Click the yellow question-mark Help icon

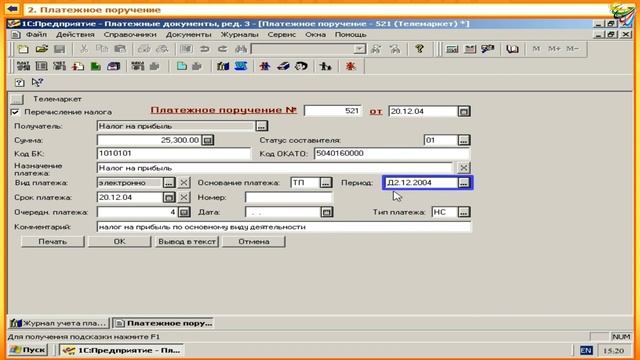tap(419, 49)
